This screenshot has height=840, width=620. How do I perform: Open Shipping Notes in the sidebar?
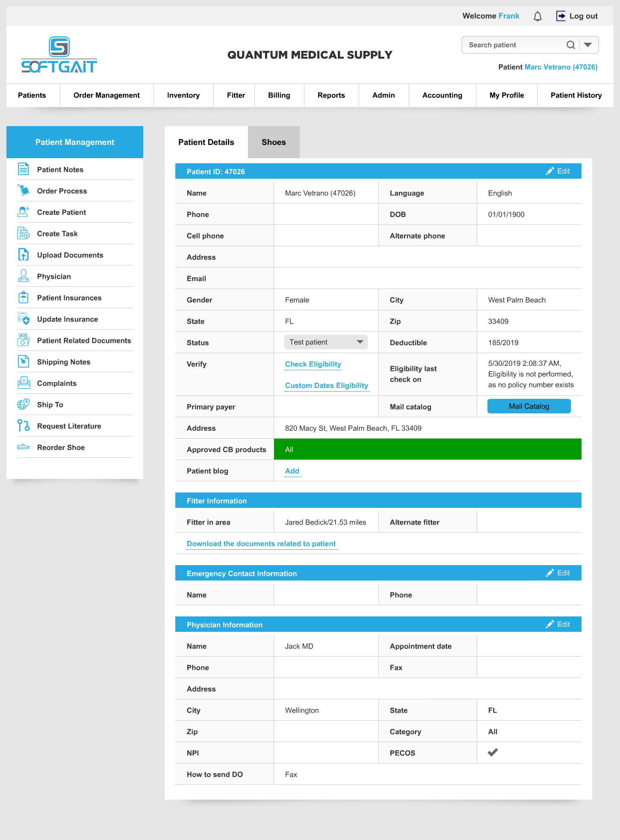pyautogui.click(x=64, y=362)
